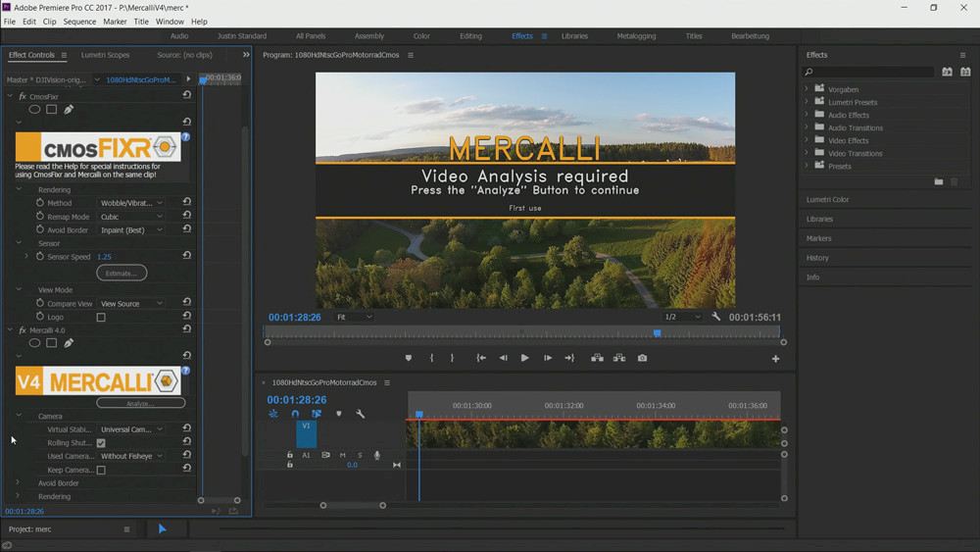Go to In point in Program monitor
This screenshot has width=980, height=552.
(480, 358)
